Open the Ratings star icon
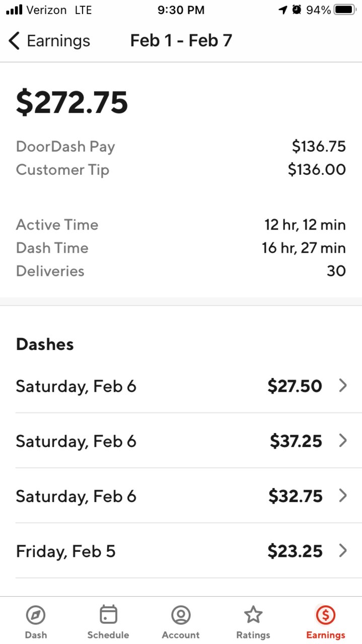Image resolution: width=362 pixels, height=644 pixels. tap(253, 614)
